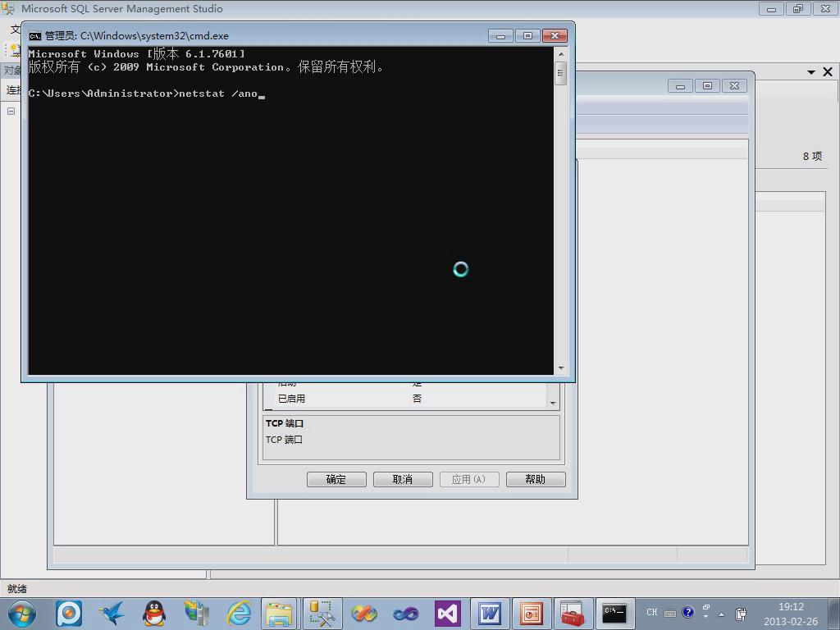Viewport: 840px width, 630px height.
Task: Launch Visual Studio 2012 purple icon
Action: pos(448,614)
